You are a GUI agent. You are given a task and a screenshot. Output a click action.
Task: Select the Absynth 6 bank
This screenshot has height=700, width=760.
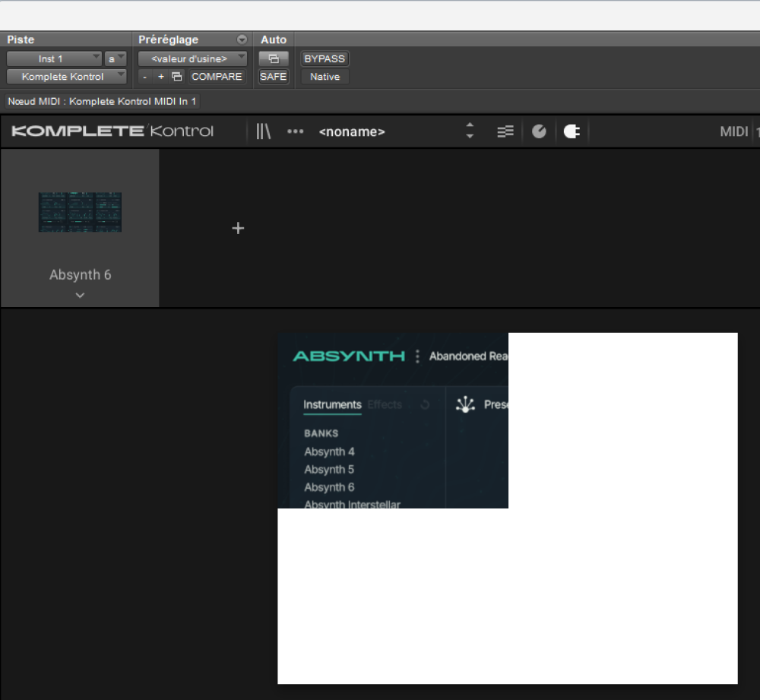pos(330,487)
